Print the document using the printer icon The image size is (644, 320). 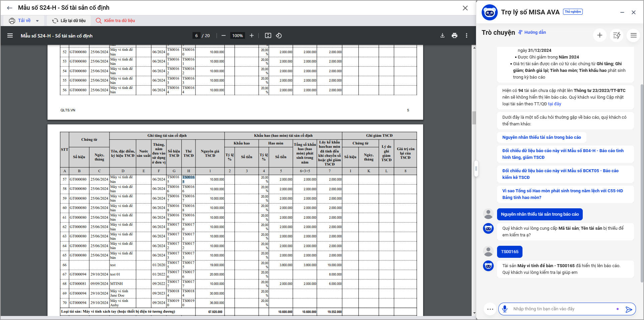point(455,35)
